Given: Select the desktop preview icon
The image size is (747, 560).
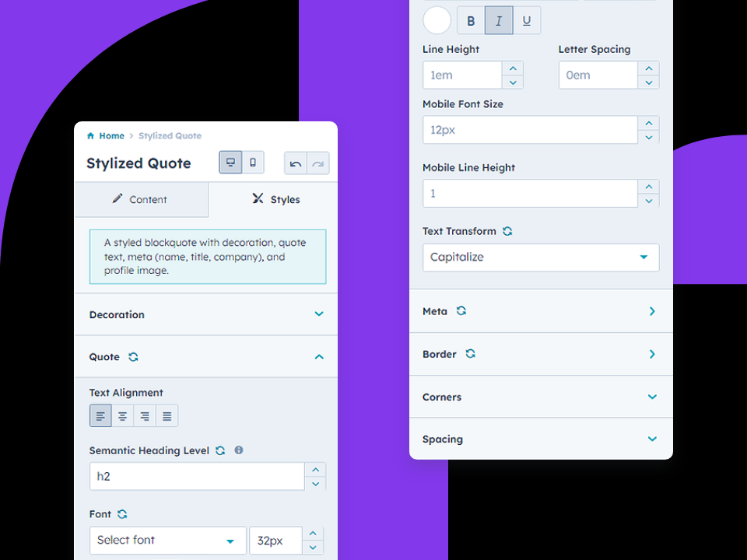Looking at the screenshot, I should (x=230, y=163).
